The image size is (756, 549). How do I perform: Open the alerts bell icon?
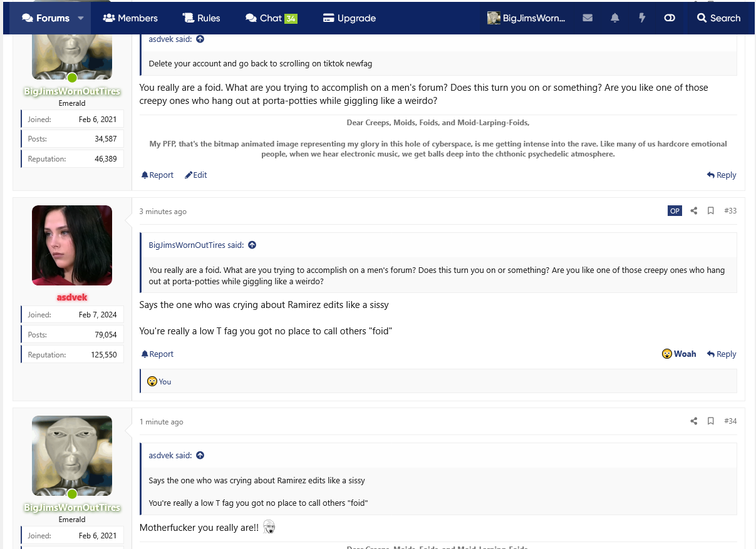click(615, 18)
